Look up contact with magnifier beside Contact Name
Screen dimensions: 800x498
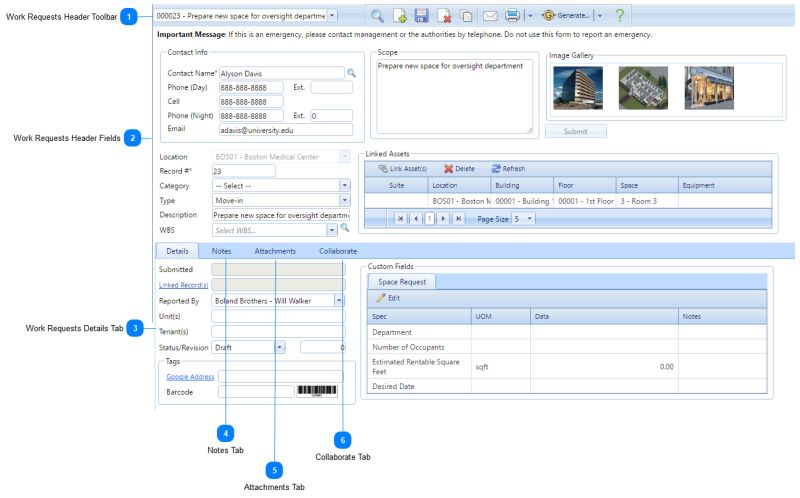[x=352, y=73]
